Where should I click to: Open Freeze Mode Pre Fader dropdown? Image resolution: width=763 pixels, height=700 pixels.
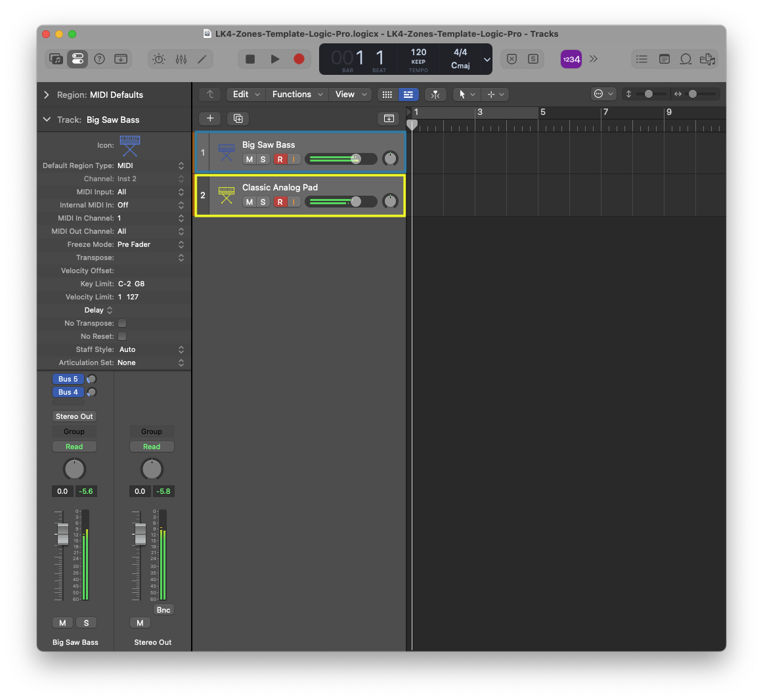click(x=150, y=244)
